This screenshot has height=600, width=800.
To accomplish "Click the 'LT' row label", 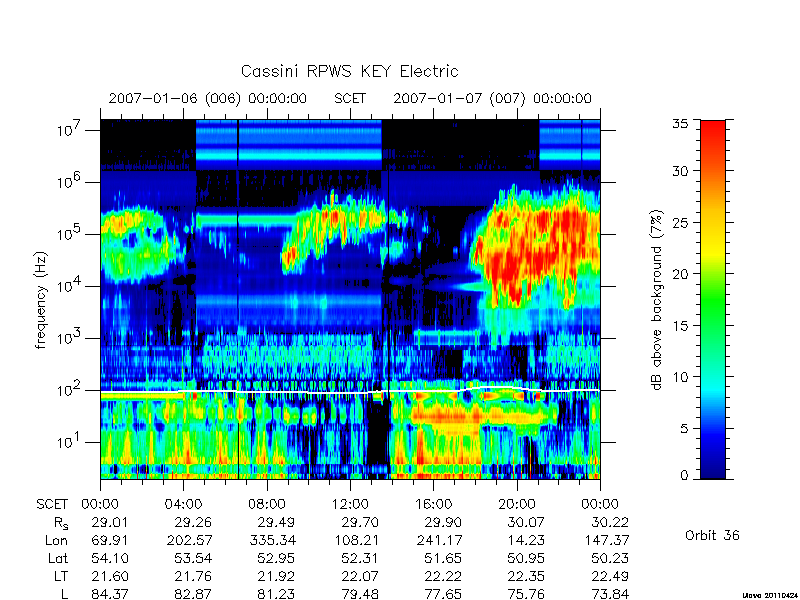I will (61, 576).
